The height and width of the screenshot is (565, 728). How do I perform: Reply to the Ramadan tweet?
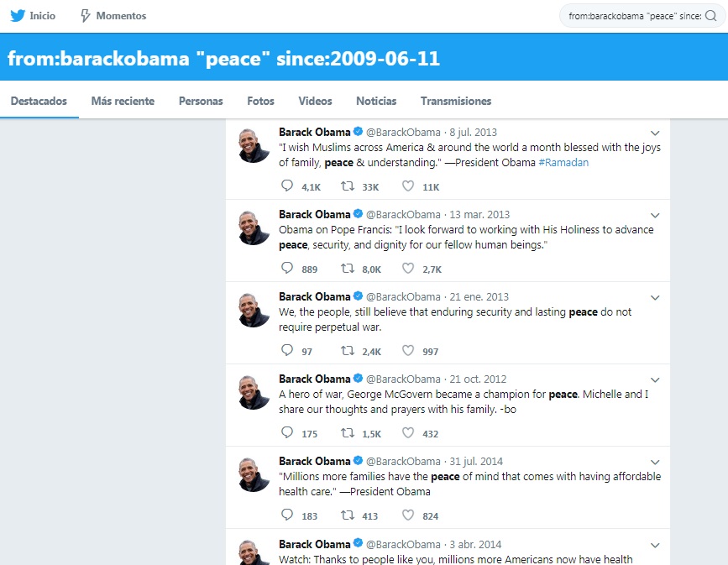tap(287, 186)
